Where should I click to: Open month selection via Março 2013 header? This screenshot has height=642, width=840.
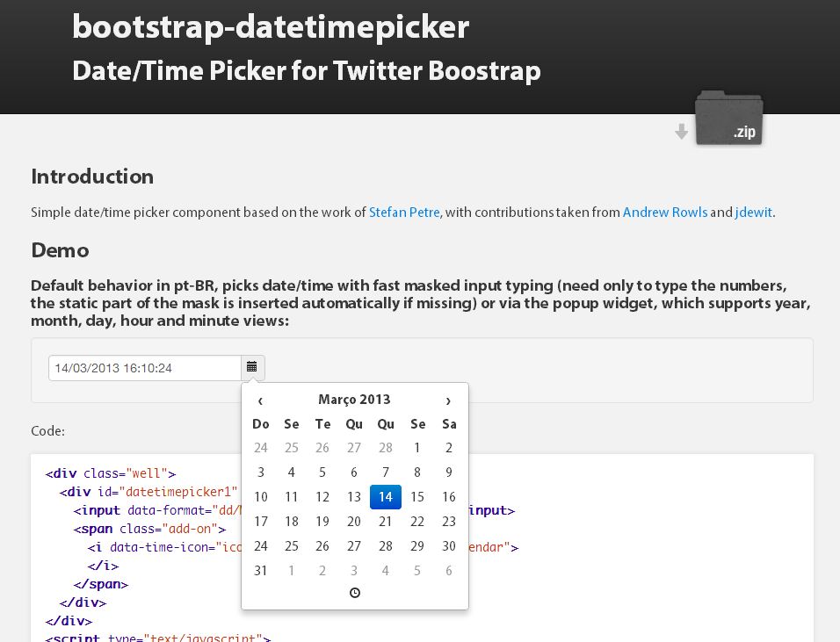point(354,400)
